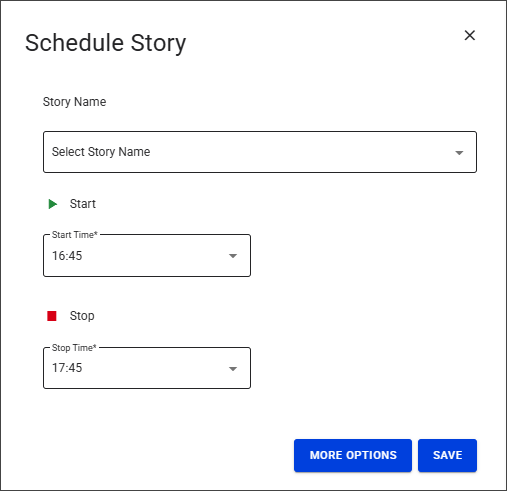517x501 pixels.
Task: Click the green Start play icon
Action: pos(52,204)
